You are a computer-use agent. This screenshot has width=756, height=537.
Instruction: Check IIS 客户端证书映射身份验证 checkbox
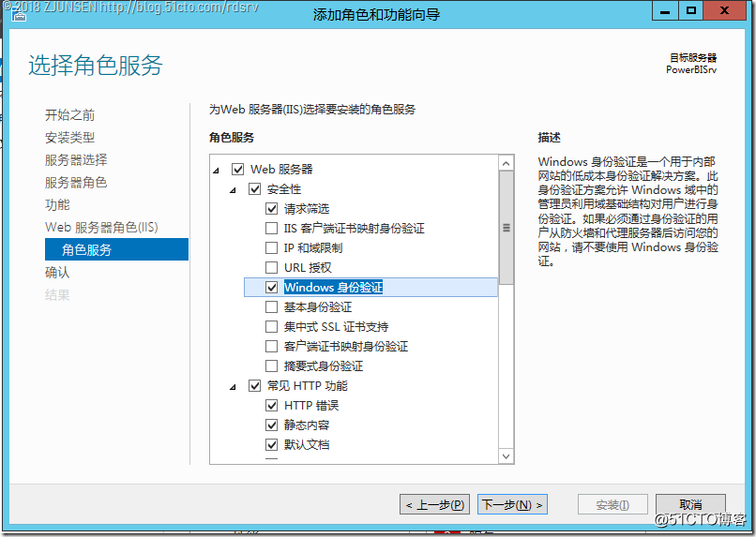coord(271,229)
